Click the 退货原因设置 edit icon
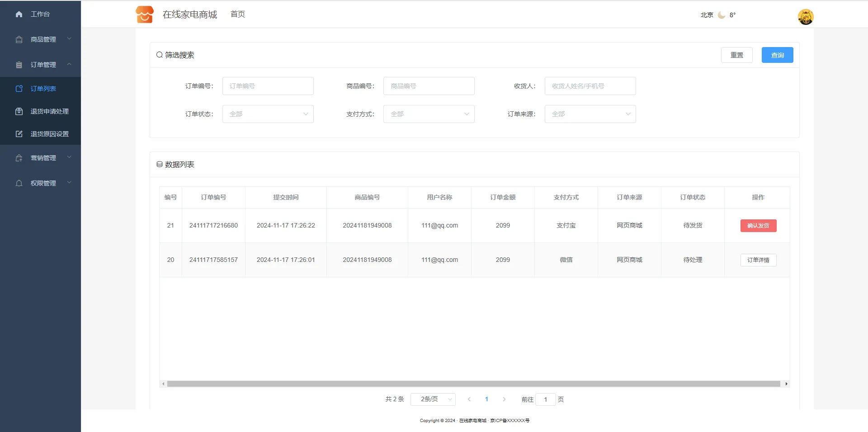Screen dimensions: 868x432 pos(19,134)
